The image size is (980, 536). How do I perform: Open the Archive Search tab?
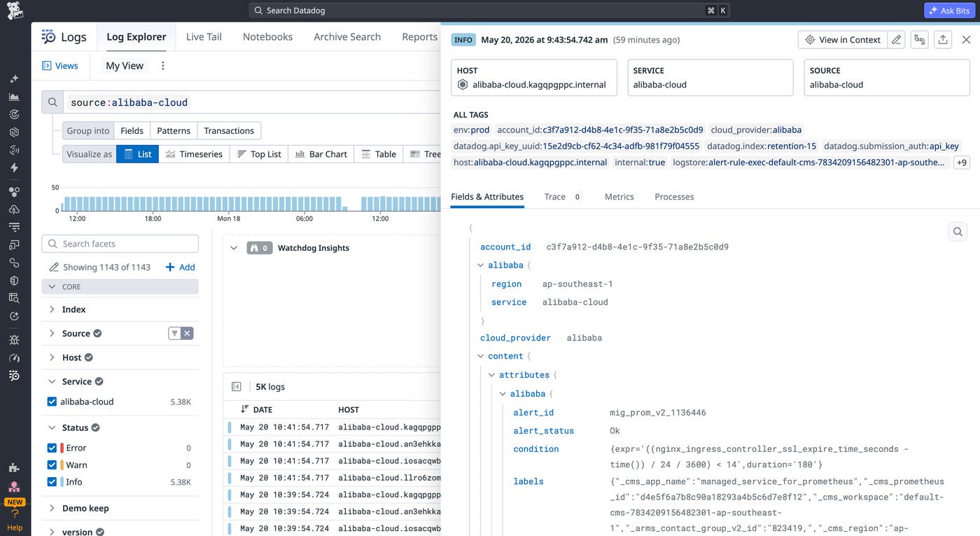347,36
